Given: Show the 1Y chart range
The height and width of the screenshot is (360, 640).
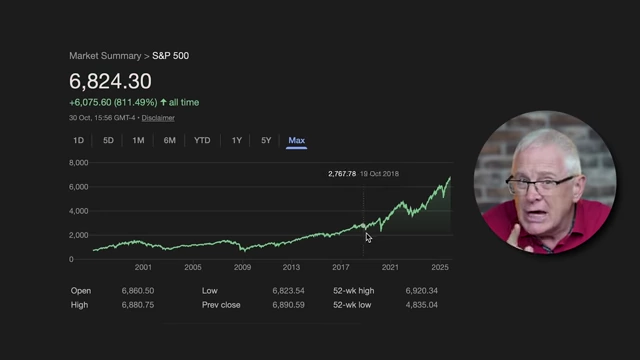Looking at the screenshot, I should pyautogui.click(x=237, y=140).
